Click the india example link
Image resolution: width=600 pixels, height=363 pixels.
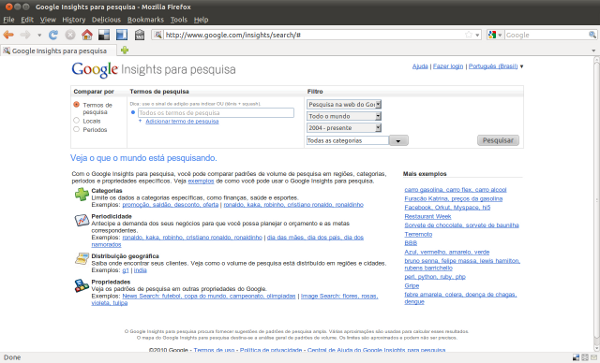coord(140,270)
